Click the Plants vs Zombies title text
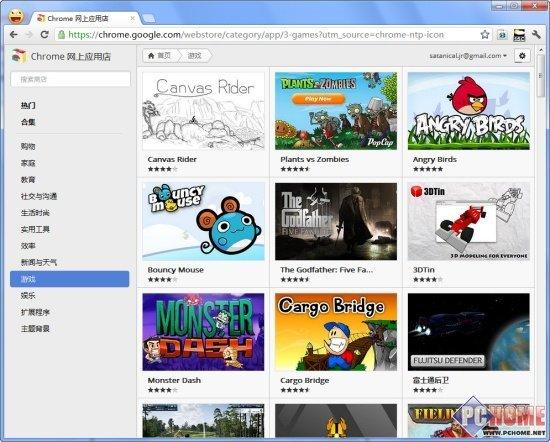Screen dimensions: 550x442 (315, 159)
